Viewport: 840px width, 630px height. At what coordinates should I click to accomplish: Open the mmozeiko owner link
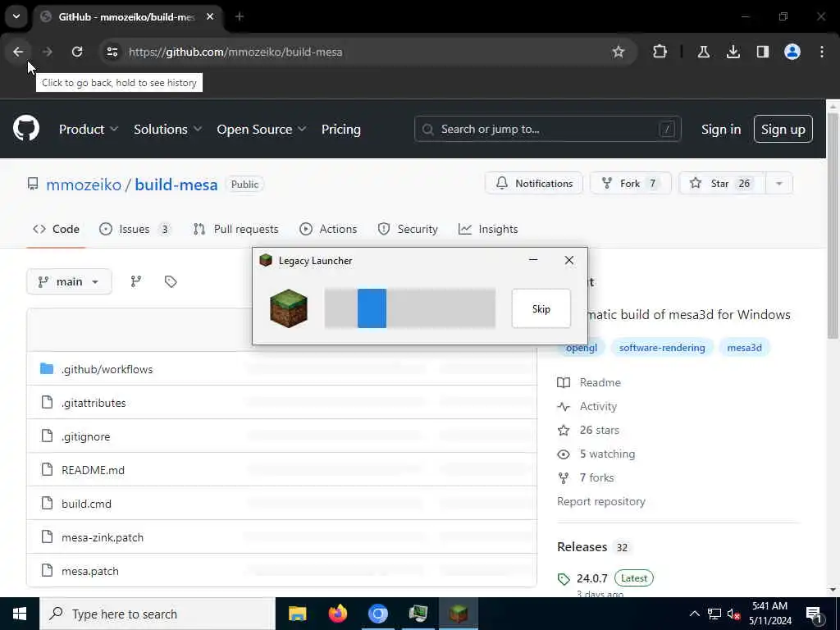pos(84,185)
